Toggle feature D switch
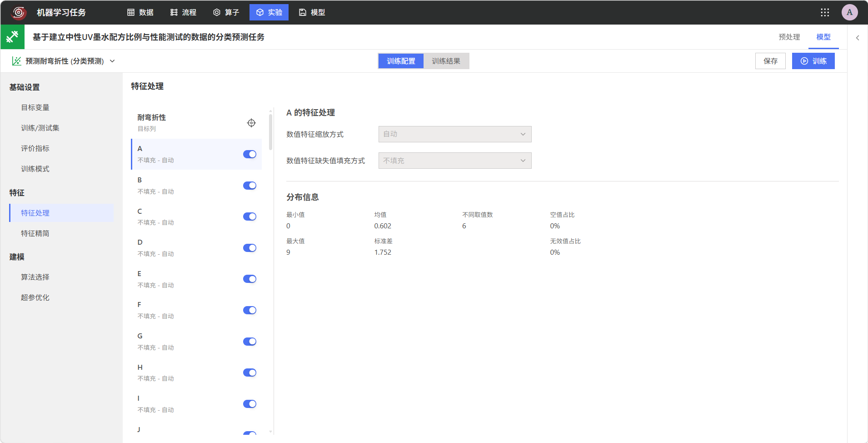Image resolution: width=868 pixels, height=443 pixels. pyautogui.click(x=249, y=248)
